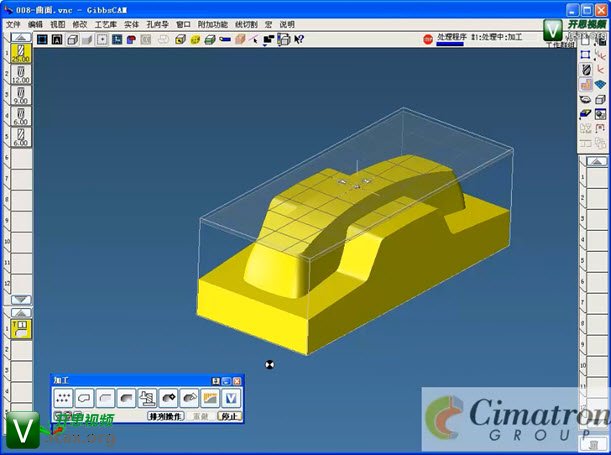Image resolution: width=611 pixels, height=455 pixels.
Task: Open the 工艺库 menu
Action: 106,25
